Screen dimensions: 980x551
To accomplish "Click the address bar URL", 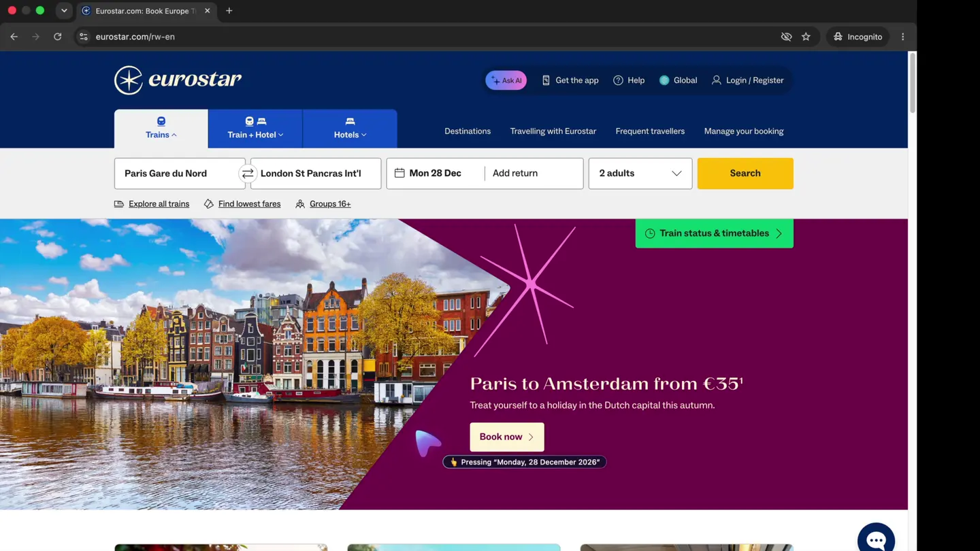I will [135, 37].
